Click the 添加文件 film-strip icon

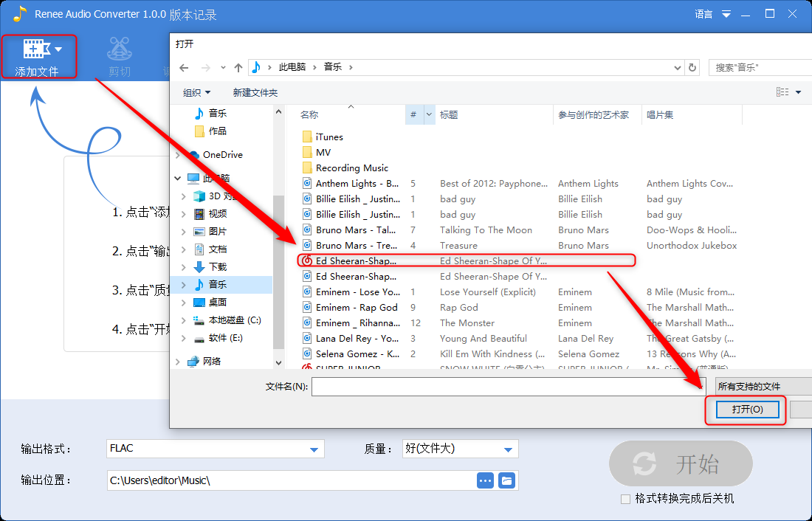coord(36,49)
